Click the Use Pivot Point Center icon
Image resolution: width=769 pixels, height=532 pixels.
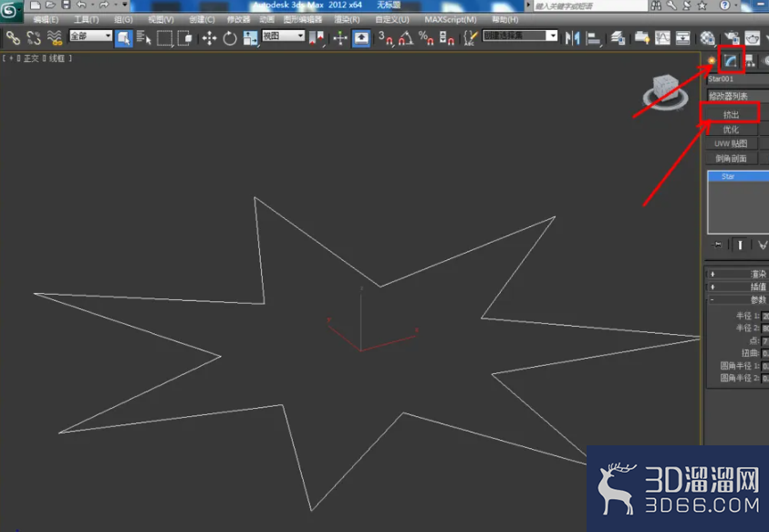(x=317, y=37)
